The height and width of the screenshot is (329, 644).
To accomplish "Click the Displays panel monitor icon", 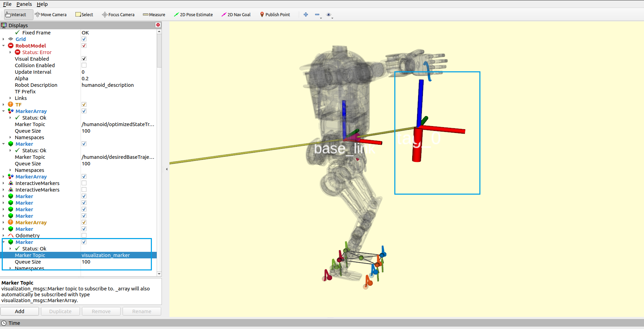I will point(4,25).
